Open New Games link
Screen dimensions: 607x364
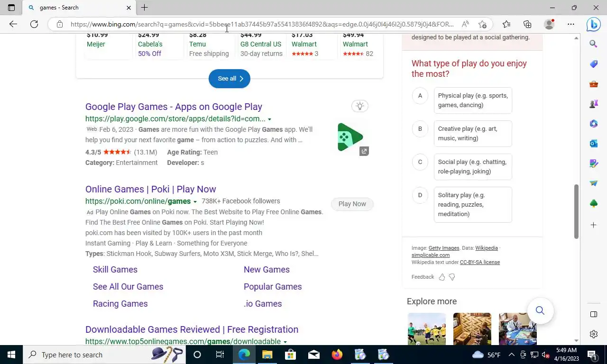(x=267, y=270)
